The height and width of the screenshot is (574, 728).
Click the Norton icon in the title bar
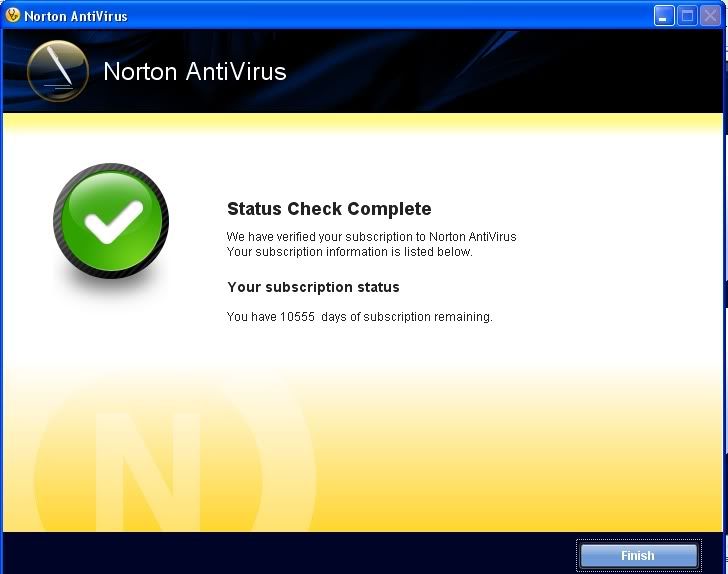pos(13,15)
